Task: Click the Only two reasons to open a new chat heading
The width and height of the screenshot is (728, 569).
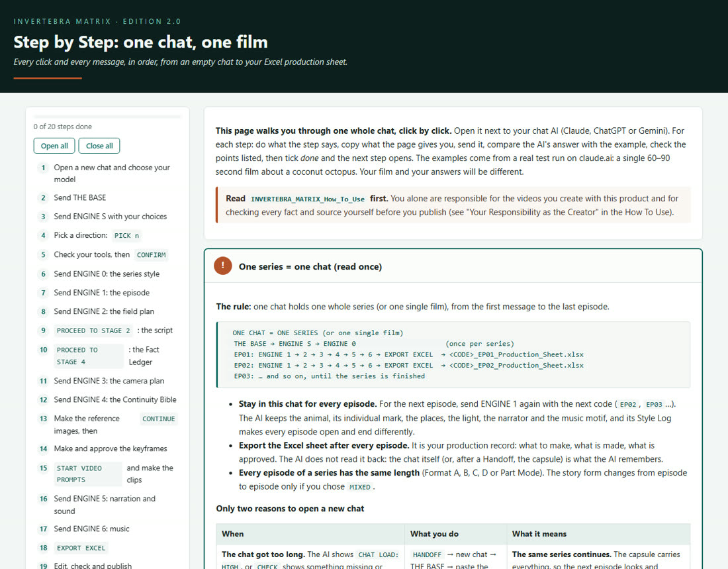Action: (290, 509)
